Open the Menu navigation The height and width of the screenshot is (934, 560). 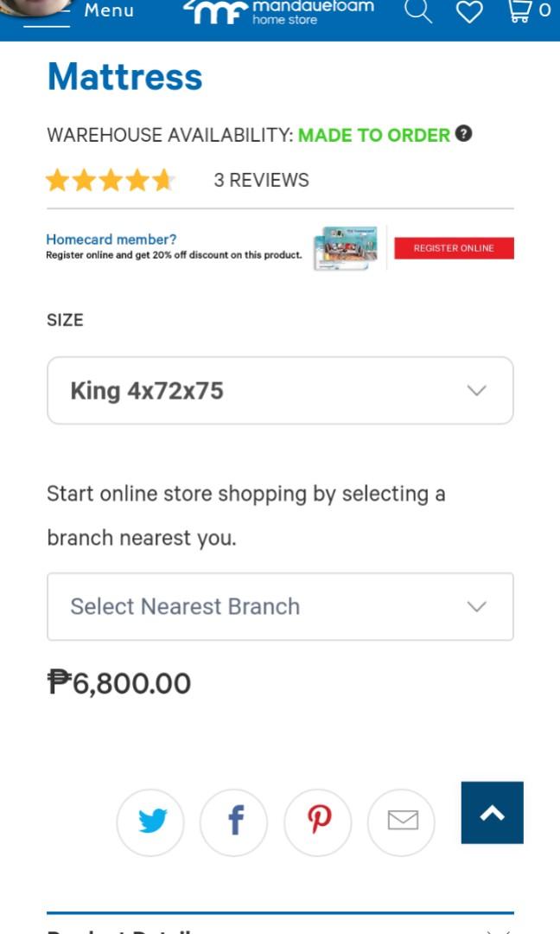(x=108, y=10)
